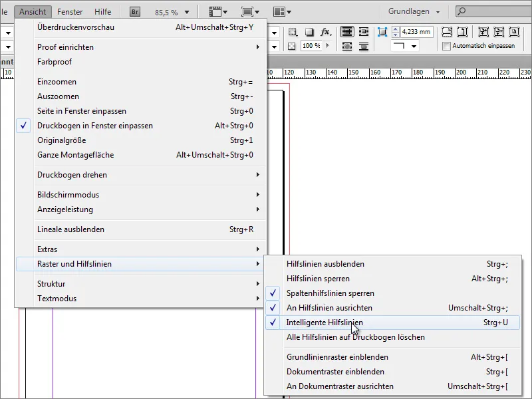Increase corner size with up stepper
This screenshot has height=399, width=532.
point(395,29)
